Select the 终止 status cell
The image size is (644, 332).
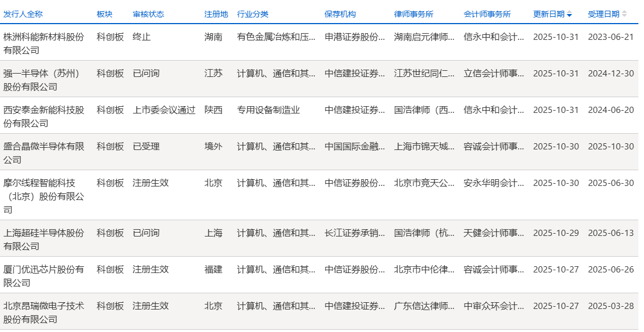click(x=142, y=37)
